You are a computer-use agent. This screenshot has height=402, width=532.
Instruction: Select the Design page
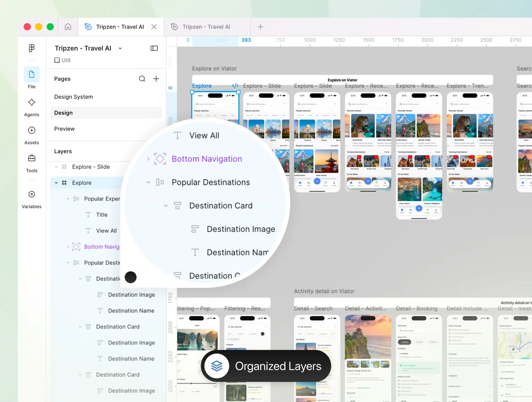coord(106,113)
